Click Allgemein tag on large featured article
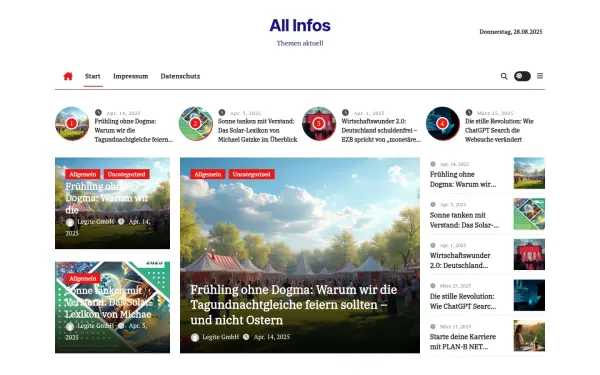The height and width of the screenshot is (375, 600). pyautogui.click(x=208, y=174)
